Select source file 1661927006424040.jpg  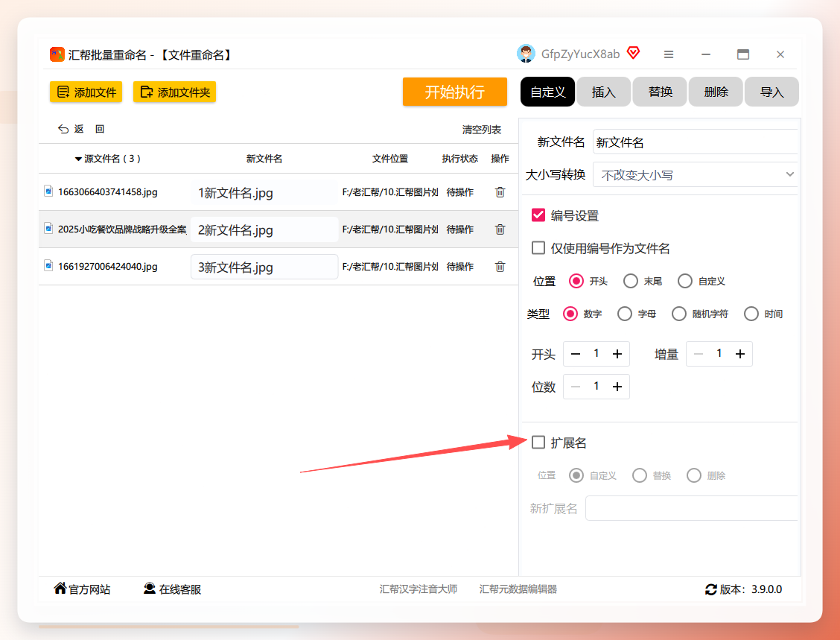(x=108, y=267)
